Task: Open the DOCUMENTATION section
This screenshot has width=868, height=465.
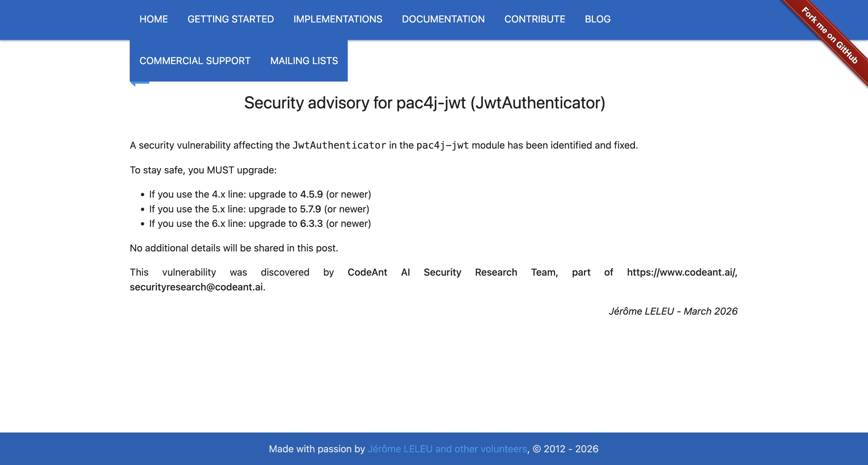Action: click(x=443, y=19)
